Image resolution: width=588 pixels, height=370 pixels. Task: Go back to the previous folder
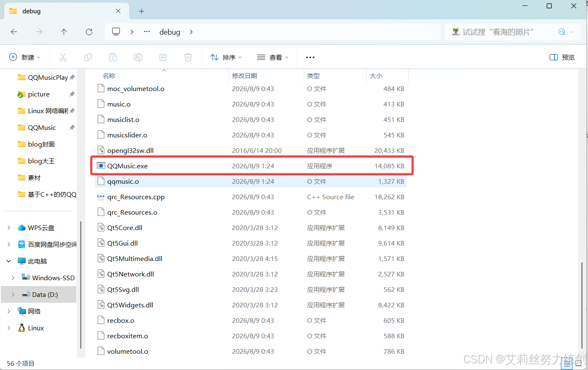[14, 32]
